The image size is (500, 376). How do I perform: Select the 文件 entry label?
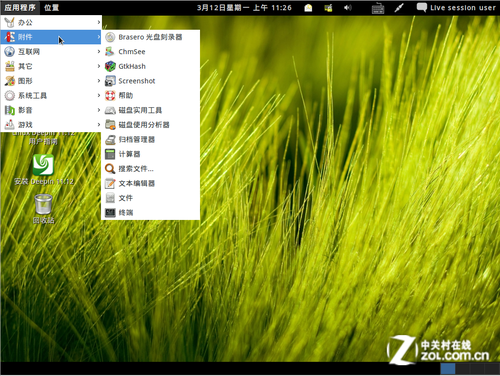coord(126,198)
